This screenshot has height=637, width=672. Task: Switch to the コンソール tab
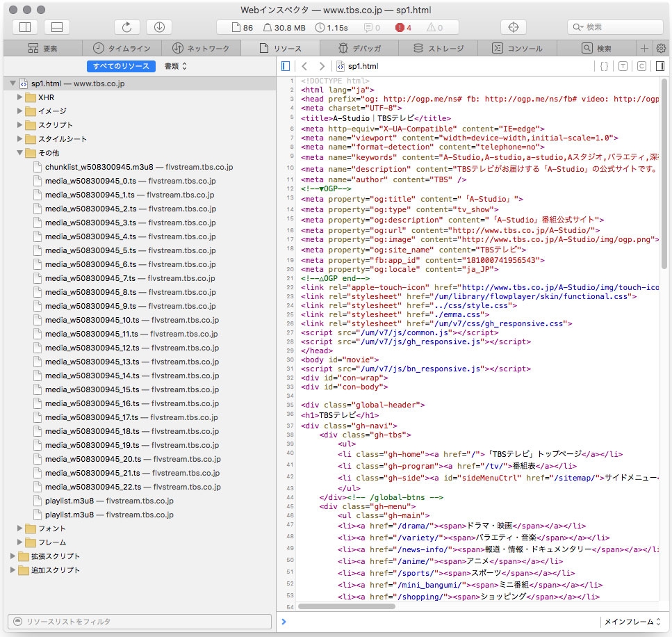(517, 49)
